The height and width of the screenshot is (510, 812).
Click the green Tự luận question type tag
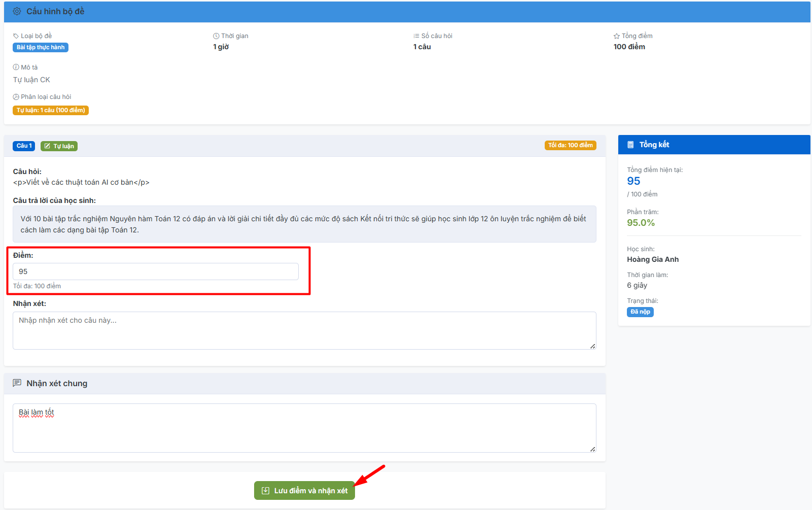click(59, 146)
